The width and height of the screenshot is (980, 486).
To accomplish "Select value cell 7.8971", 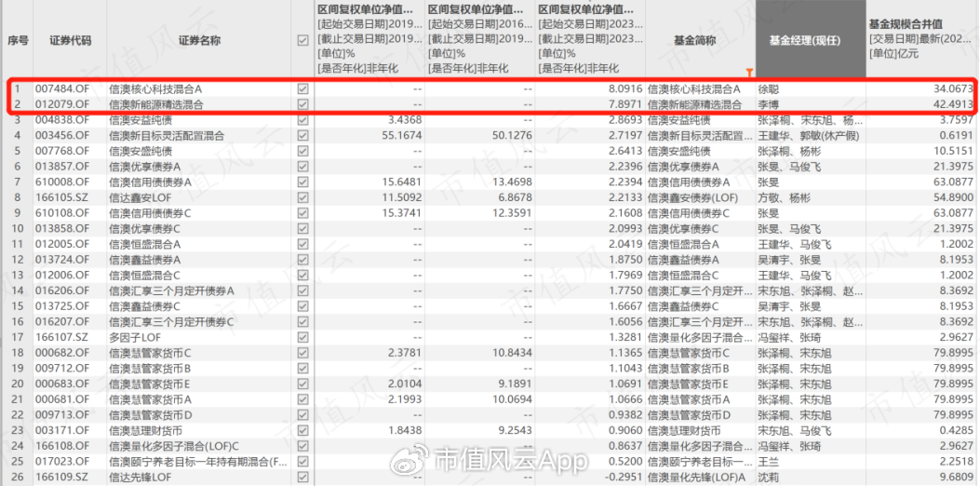I will [625, 104].
